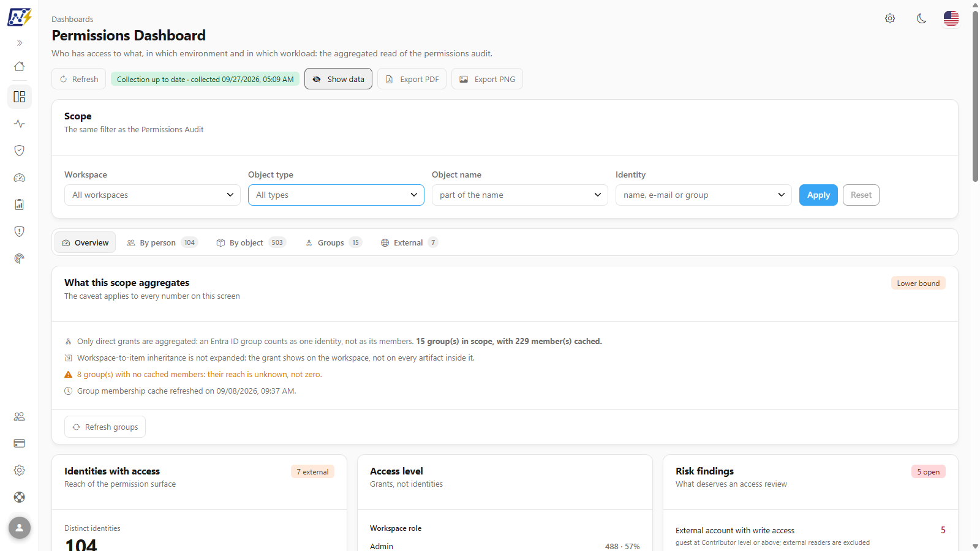Viewport: 980px width, 551px height.
Task: Open the report document icon in sidebar
Action: [x=20, y=204]
